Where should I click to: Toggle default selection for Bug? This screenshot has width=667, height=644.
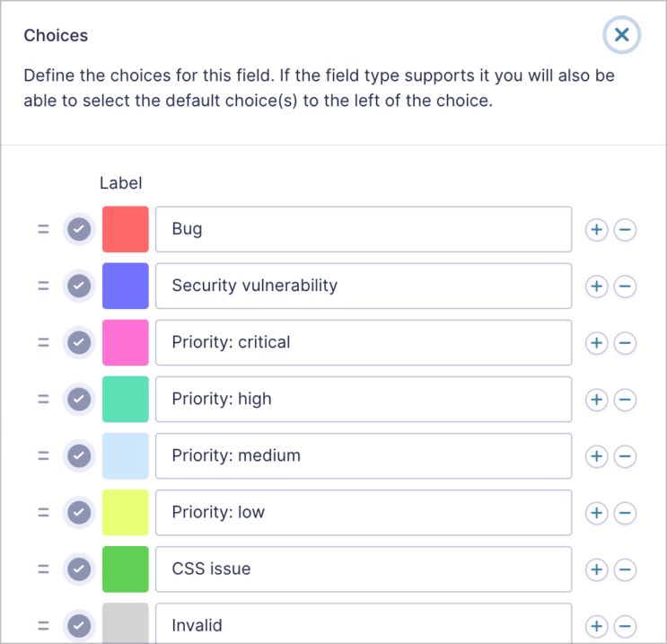[x=80, y=230]
